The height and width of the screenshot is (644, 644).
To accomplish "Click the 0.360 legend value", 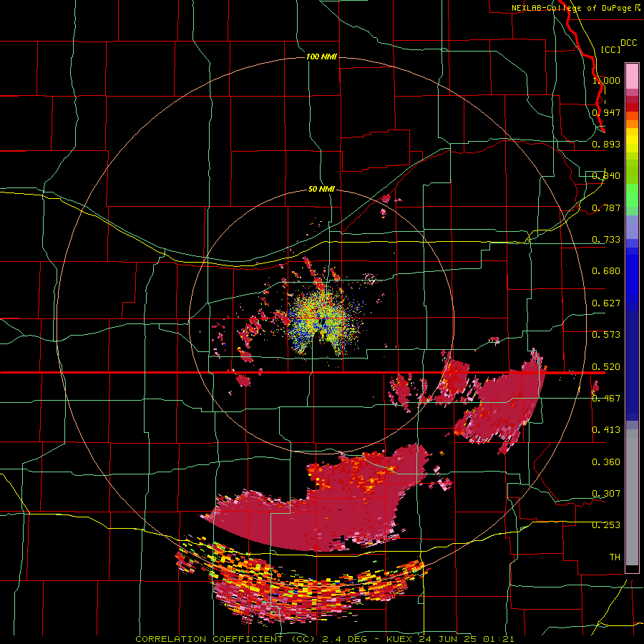I will tap(606, 462).
